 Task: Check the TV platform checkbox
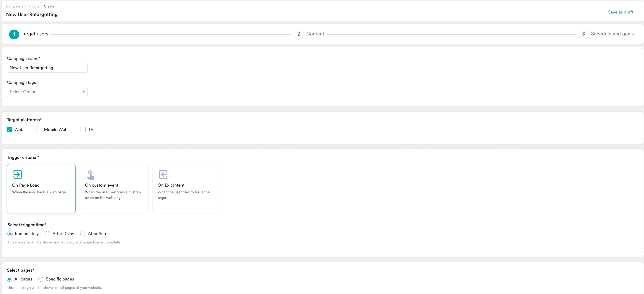point(83,130)
